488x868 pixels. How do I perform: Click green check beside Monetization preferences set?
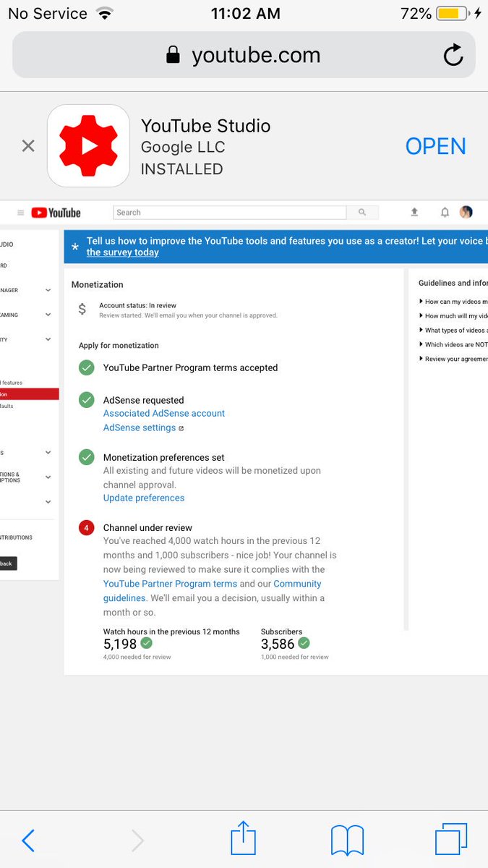click(87, 457)
